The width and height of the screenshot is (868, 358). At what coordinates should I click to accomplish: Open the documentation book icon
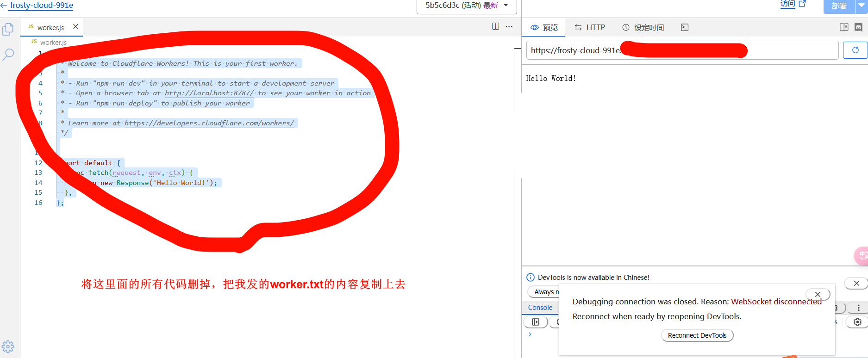pyautogui.click(x=844, y=27)
